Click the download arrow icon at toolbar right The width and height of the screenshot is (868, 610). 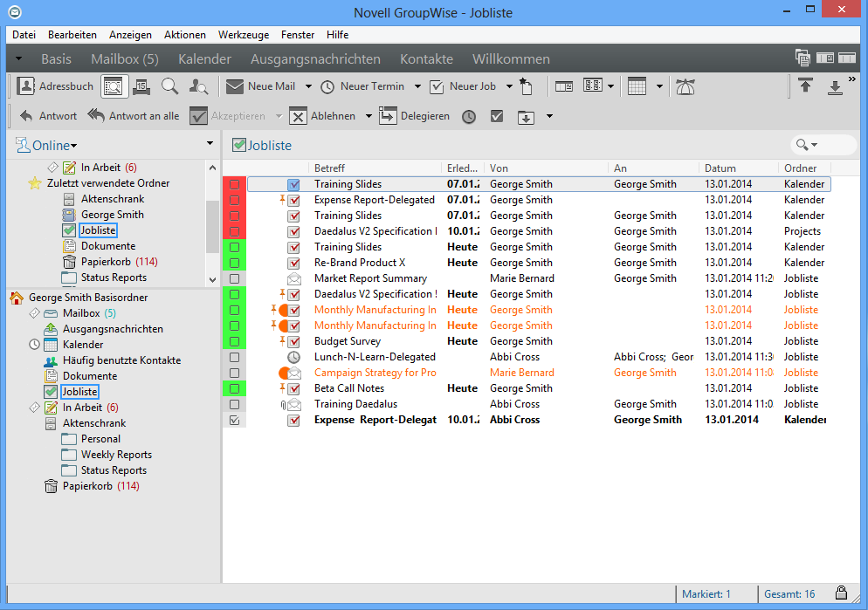click(835, 87)
